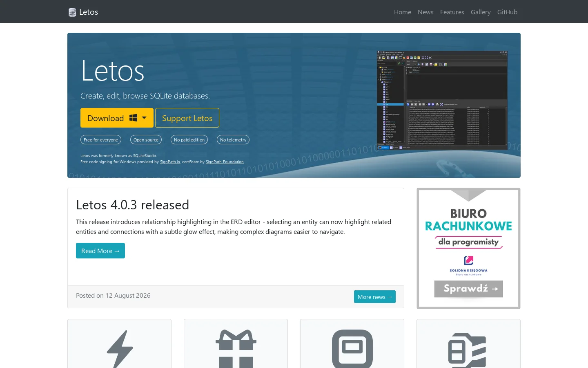Click the 'No telemetry' badge

point(233,140)
